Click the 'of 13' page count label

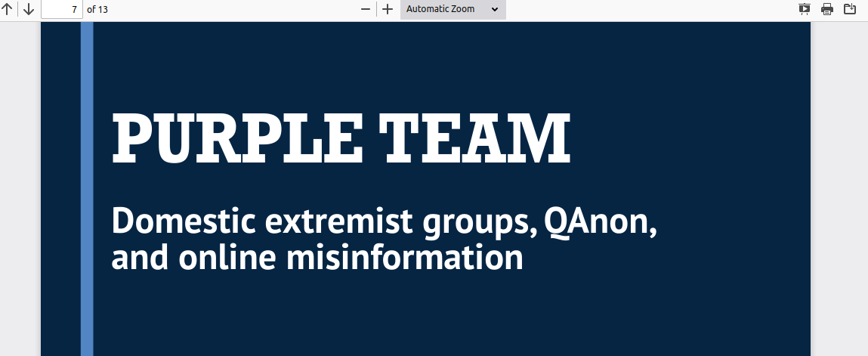(x=97, y=9)
